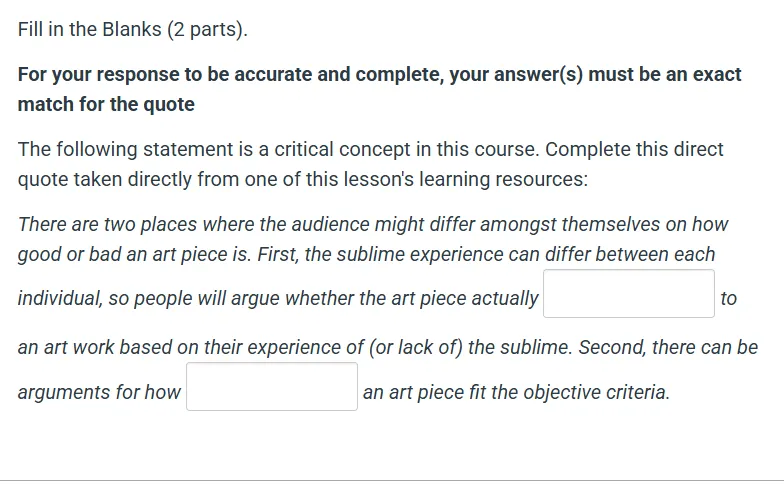Click the italic text "arguments for how"
The image size is (784, 495).
click(x=99, y=392)
